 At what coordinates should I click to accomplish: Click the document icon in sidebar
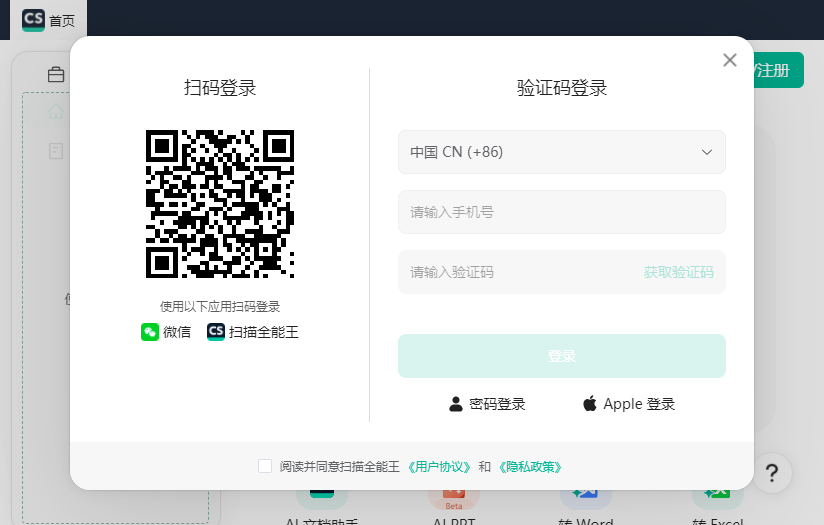pyautogui.click(x=56, y=151)
